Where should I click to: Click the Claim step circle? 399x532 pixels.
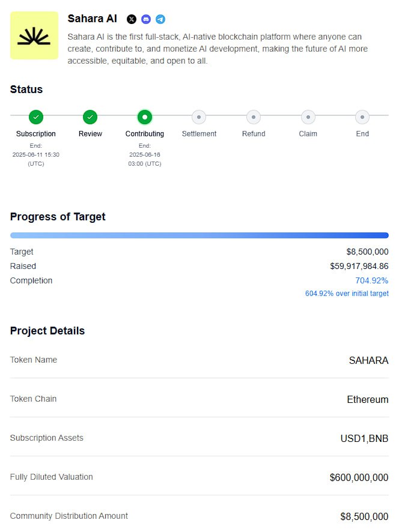pos(308,117)
